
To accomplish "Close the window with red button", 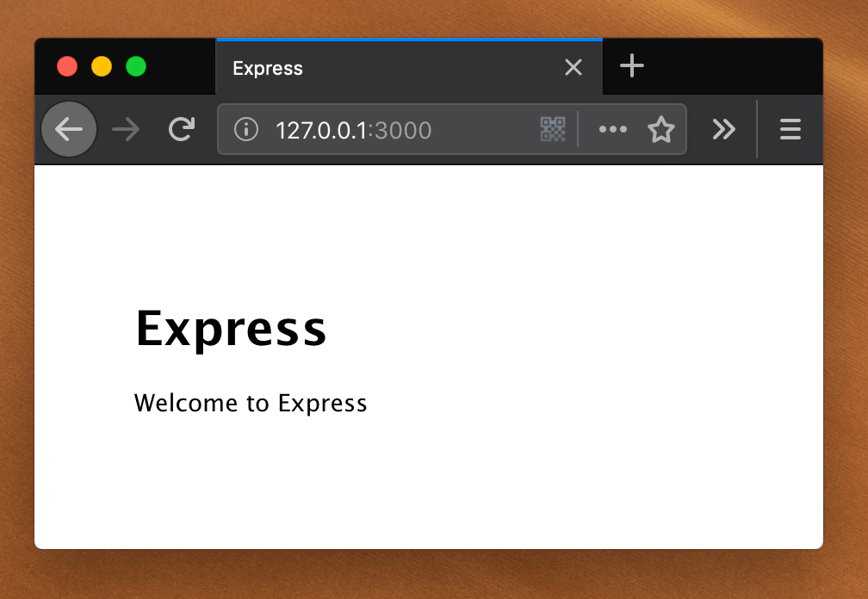I will (x=67, y=66).
